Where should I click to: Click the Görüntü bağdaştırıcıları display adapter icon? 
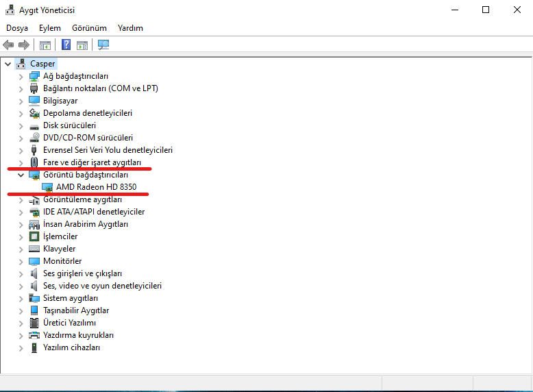click(x=34, y=175)
